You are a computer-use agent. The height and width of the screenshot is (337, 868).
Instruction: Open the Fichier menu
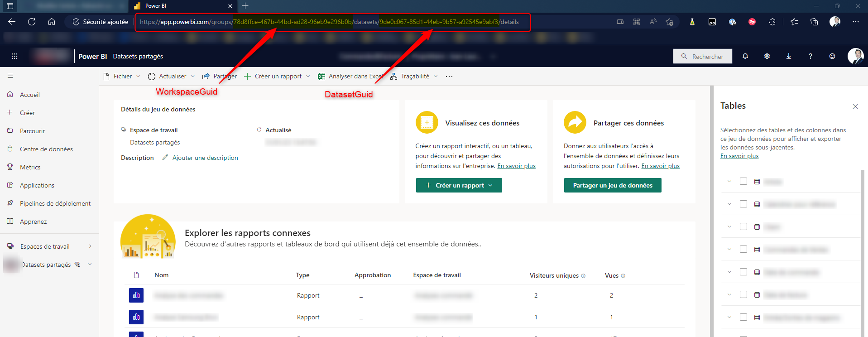coord(122,77)
